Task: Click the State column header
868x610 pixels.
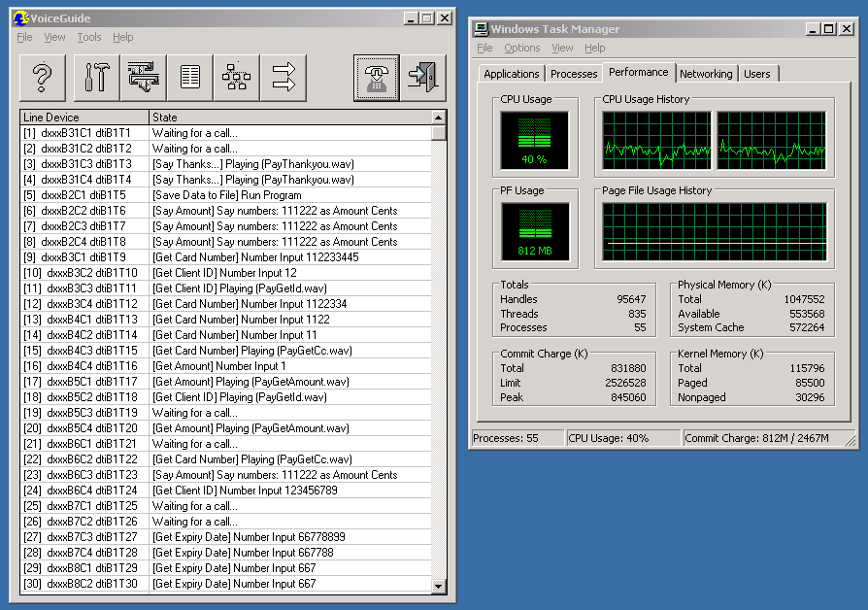Action: [290, 118]
